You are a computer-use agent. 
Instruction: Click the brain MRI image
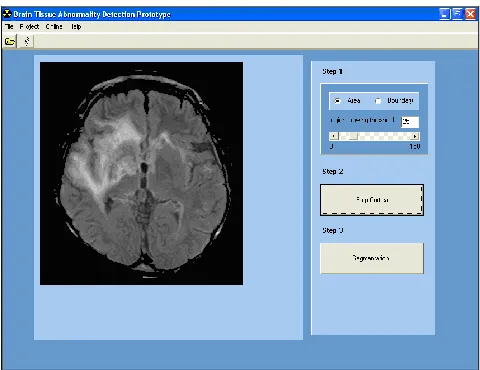(x=141, y=173)
